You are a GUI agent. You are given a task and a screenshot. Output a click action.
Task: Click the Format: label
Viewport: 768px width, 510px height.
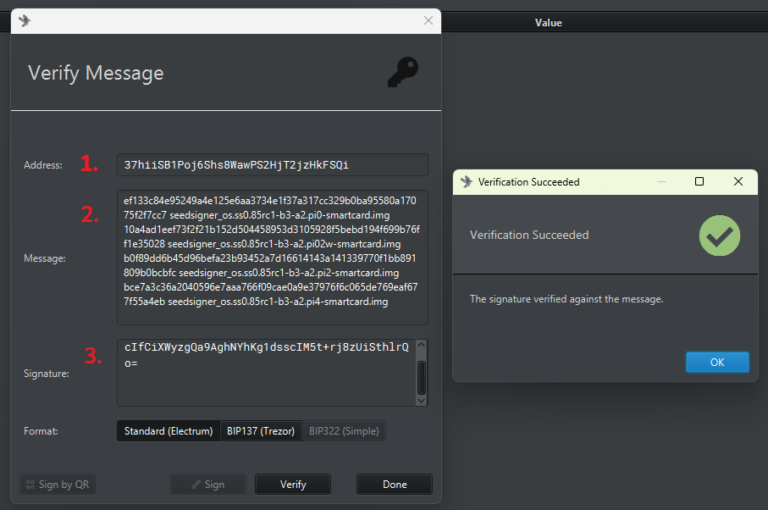(x=41, y=431)
